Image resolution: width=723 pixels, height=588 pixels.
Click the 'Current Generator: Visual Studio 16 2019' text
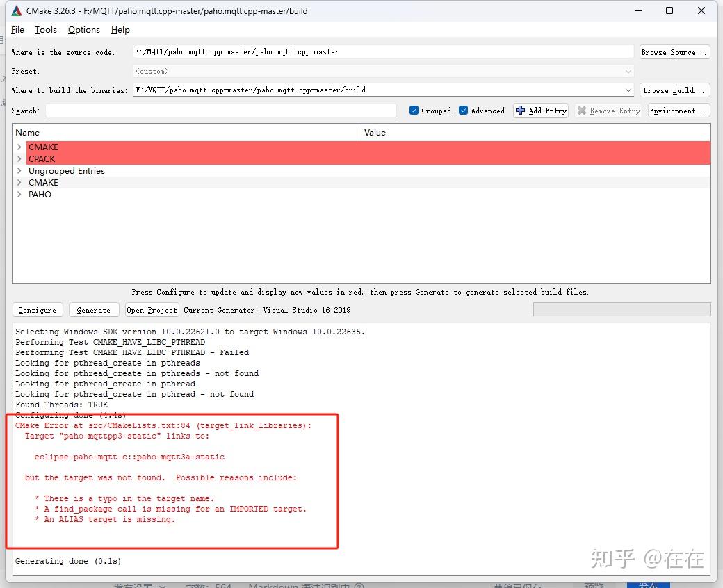(x=267, y=310)
